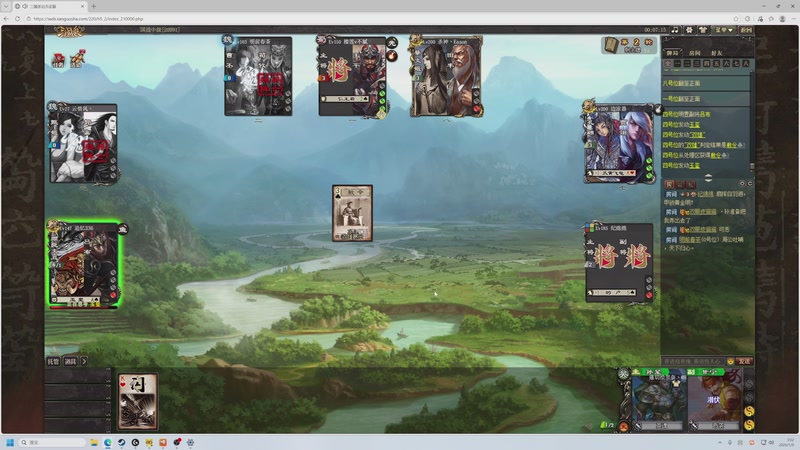Click the skill button under deputy general
The height and width of the screenshot is (450, 800).
pyautogui.click(x=717, y=426)
